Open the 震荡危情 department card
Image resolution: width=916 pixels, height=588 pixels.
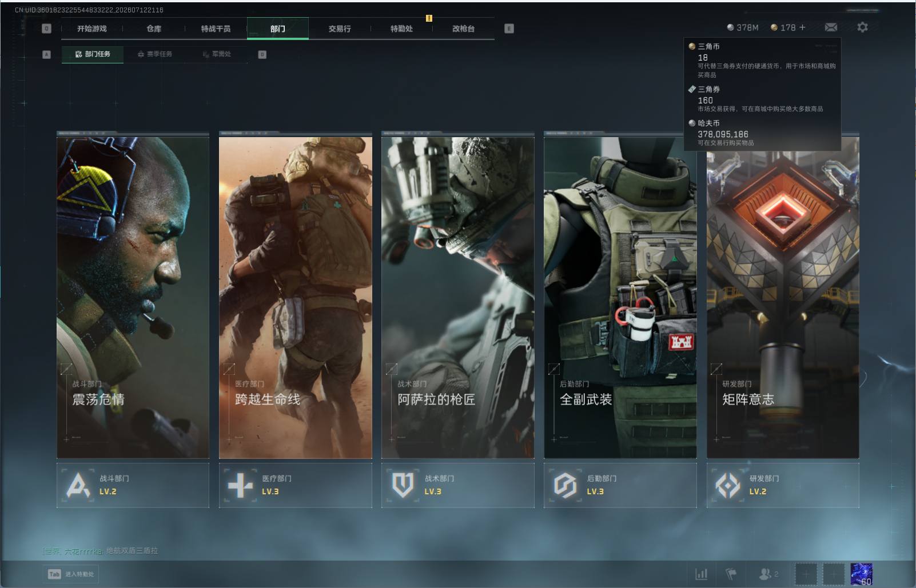[x=133, y=295]
